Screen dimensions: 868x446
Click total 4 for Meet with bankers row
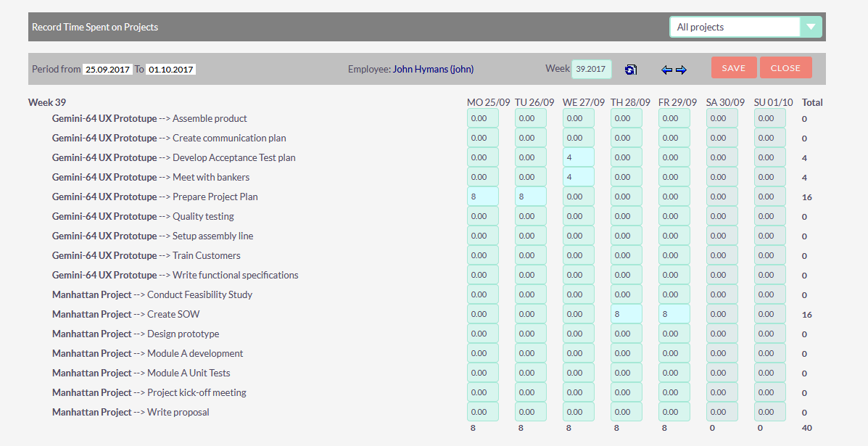click(x=804, y=178)
